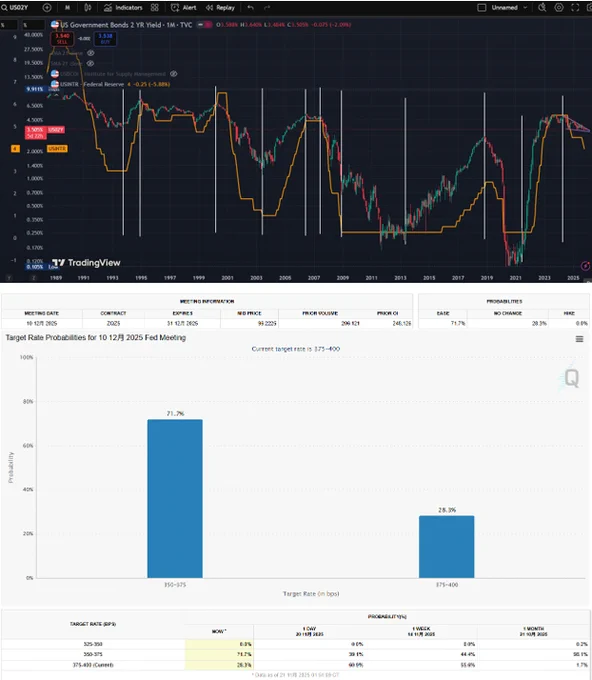Create an Alert
The image size is (592, 680).
pyautogui.click(x=183, y=7)
